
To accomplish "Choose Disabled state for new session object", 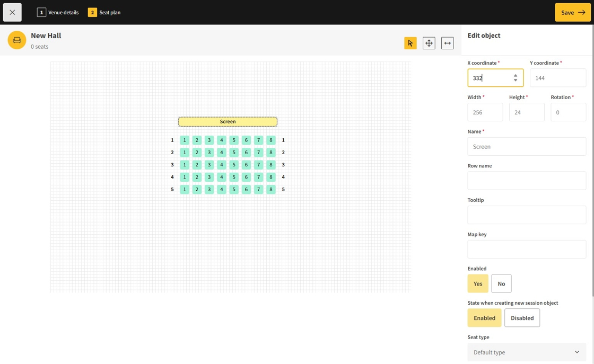I will 522,318.
